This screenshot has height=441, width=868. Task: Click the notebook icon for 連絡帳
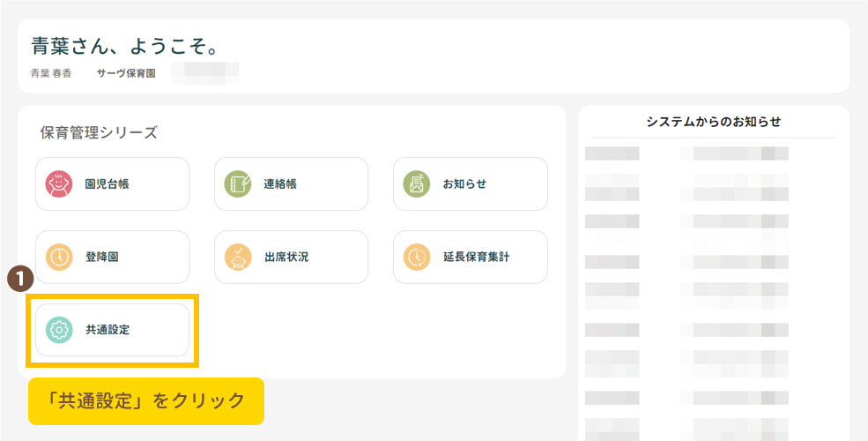pyautogui.click(x=238, y=184)
